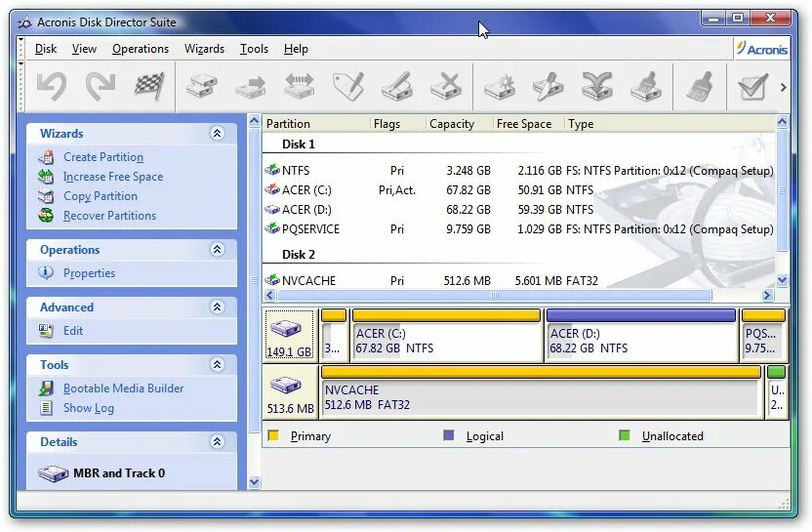
Task: Open the Operations menu
Action: pos(141,49)
